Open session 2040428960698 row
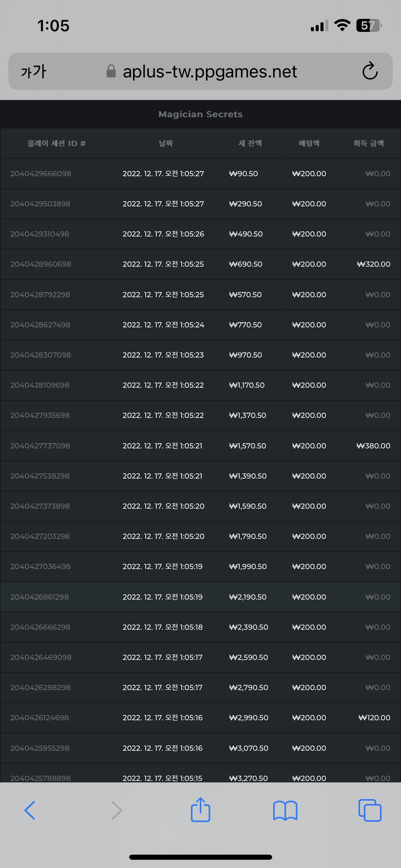The width and height of the screenshot is (401, 868). (x=200, y=264)
